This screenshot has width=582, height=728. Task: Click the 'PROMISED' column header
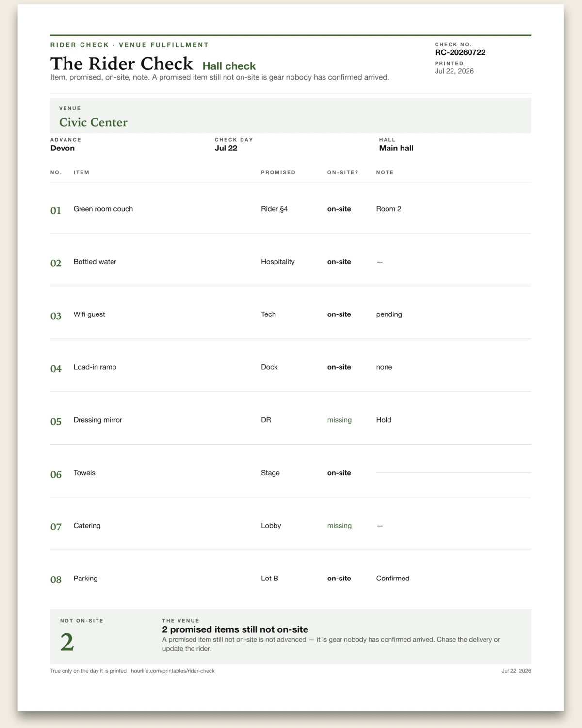tap(278, 172)
